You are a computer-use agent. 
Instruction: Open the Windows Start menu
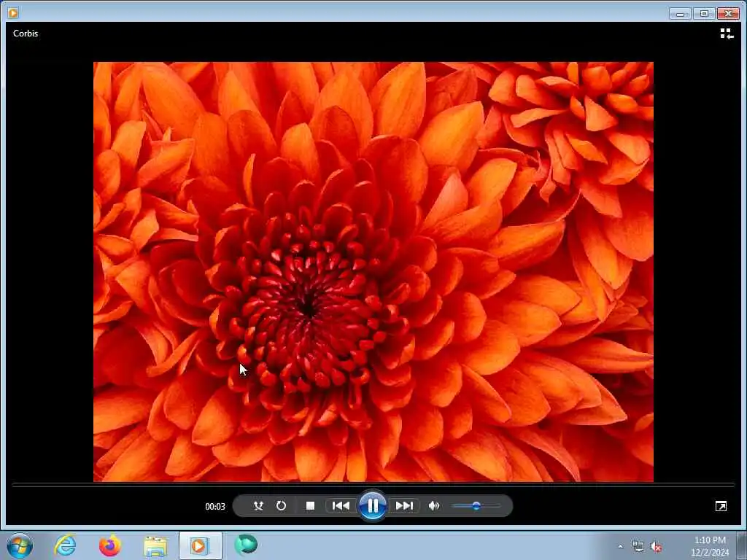click(x=20, y=545)
